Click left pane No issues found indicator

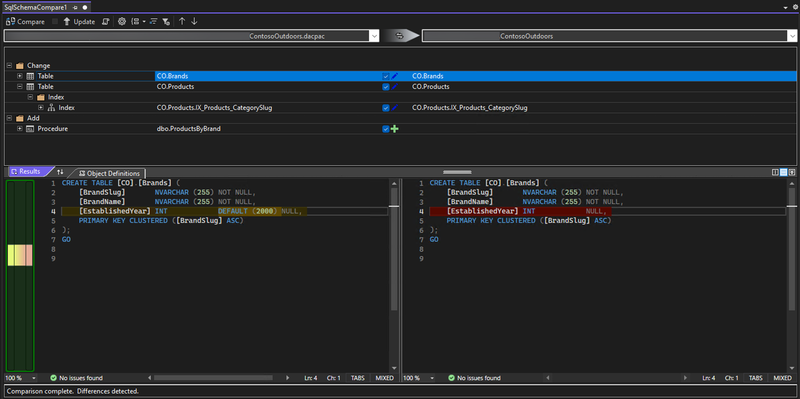[77, 378]
